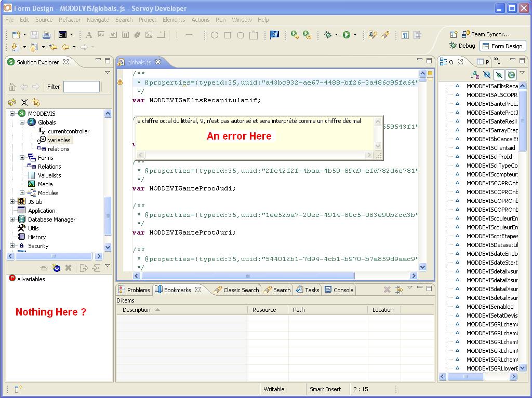The height and width of the screenshot is (398, 532).
Task: Toggle show whitespace characters pilcrow button
Action: [405, 35]
